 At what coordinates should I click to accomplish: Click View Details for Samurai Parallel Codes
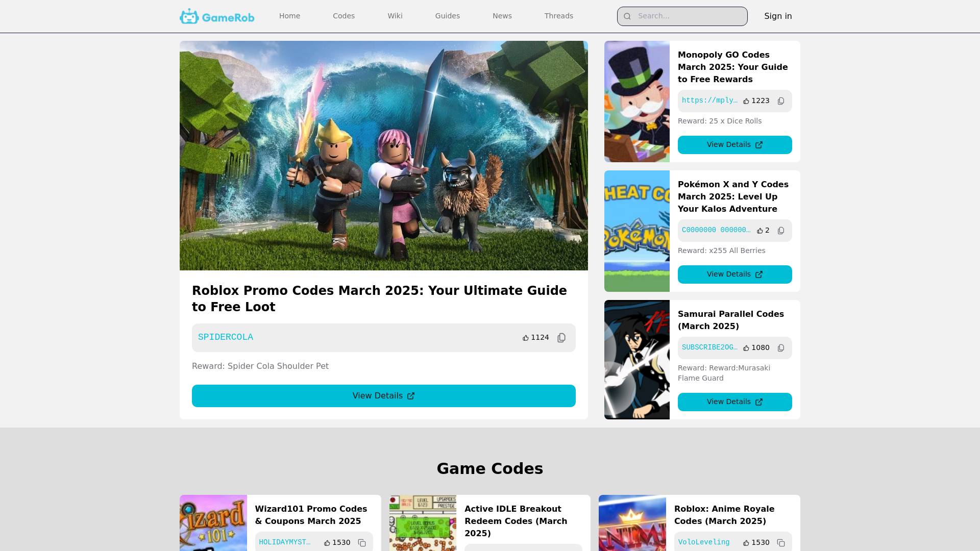click(x=735, y=402)
